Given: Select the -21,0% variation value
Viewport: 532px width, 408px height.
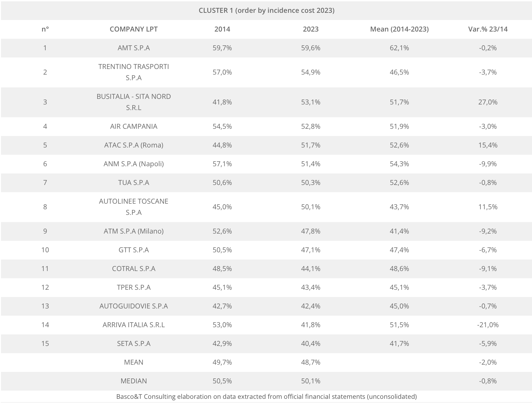Looking at the screenshot, I should coord(488,325).
